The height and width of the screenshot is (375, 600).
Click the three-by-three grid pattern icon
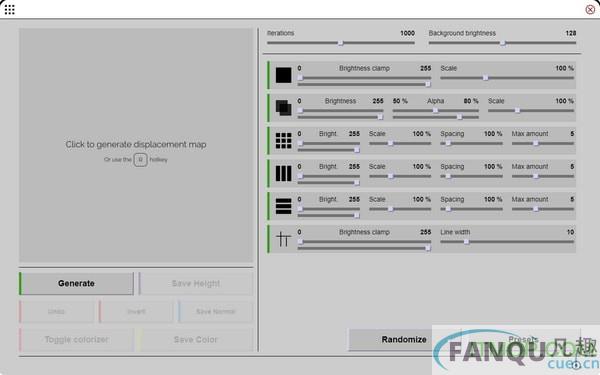click(284, 140)
